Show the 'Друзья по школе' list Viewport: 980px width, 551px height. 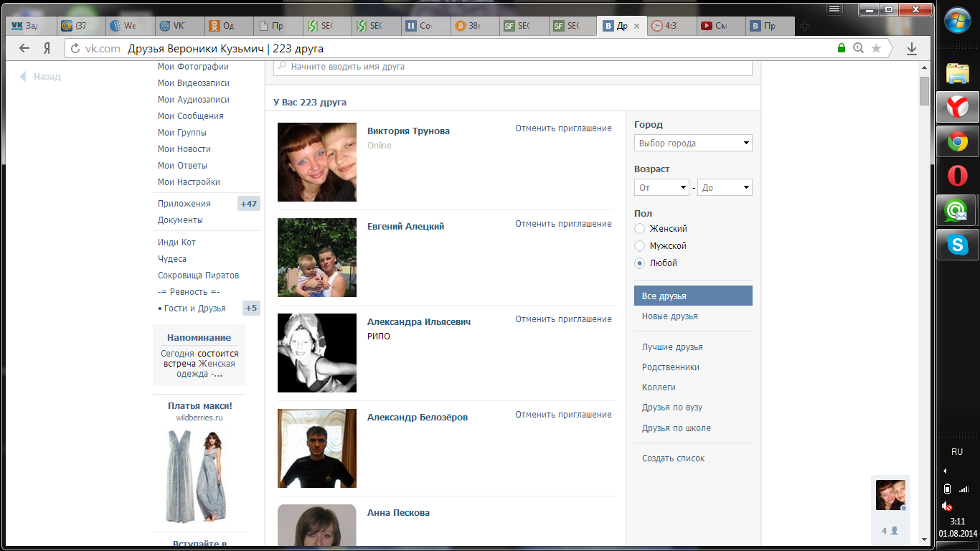677,428
